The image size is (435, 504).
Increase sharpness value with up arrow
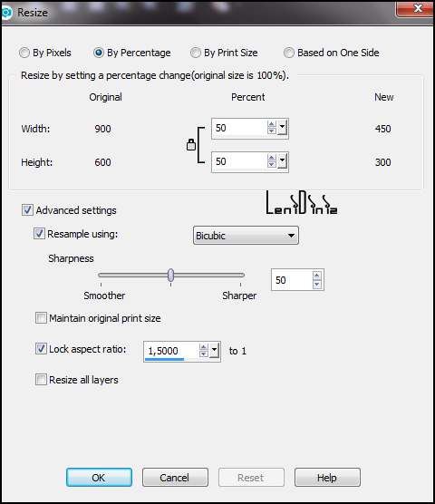317,276
